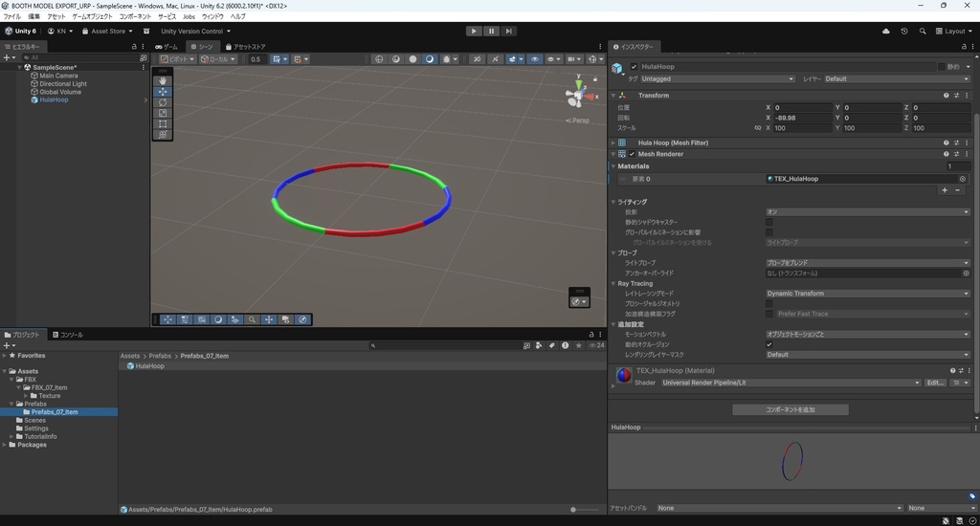Toggle scene visibility eye icon
The image size is (980, 526).
534,58
